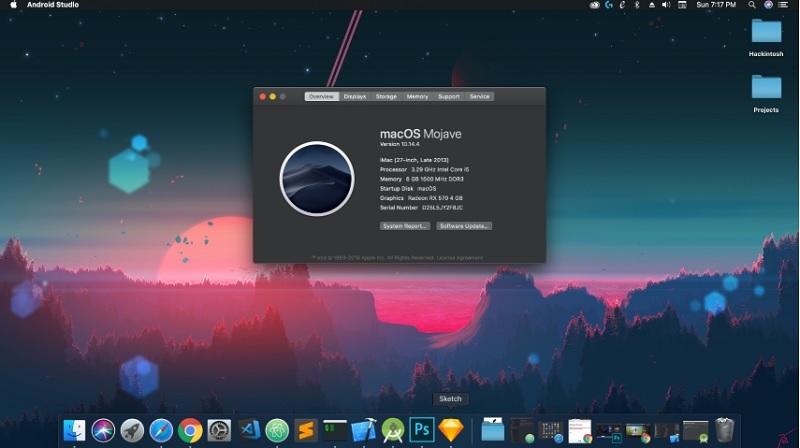Open Sketch diamond icon in Dock
800x448 pixels.
pos(451,430)
